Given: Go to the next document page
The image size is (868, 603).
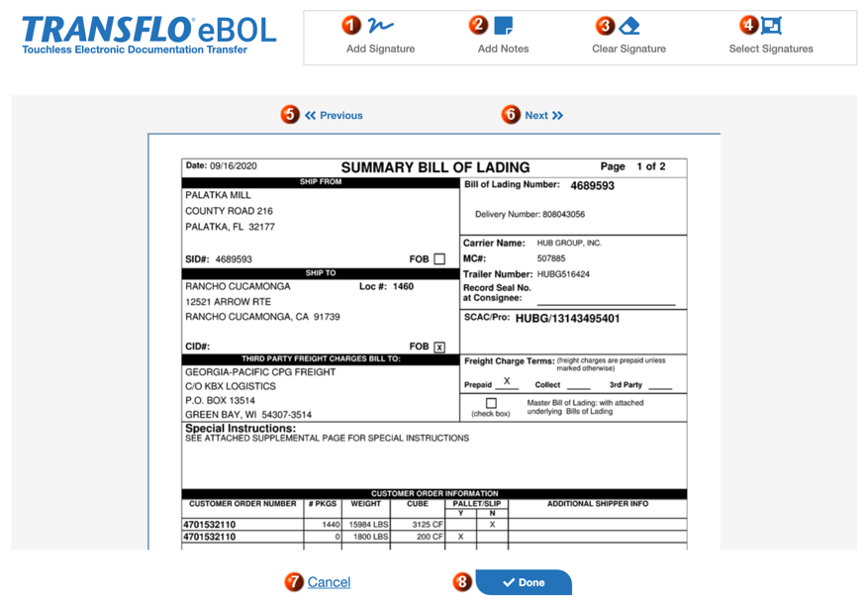Looking at the screenshot, I should (543, 115).
